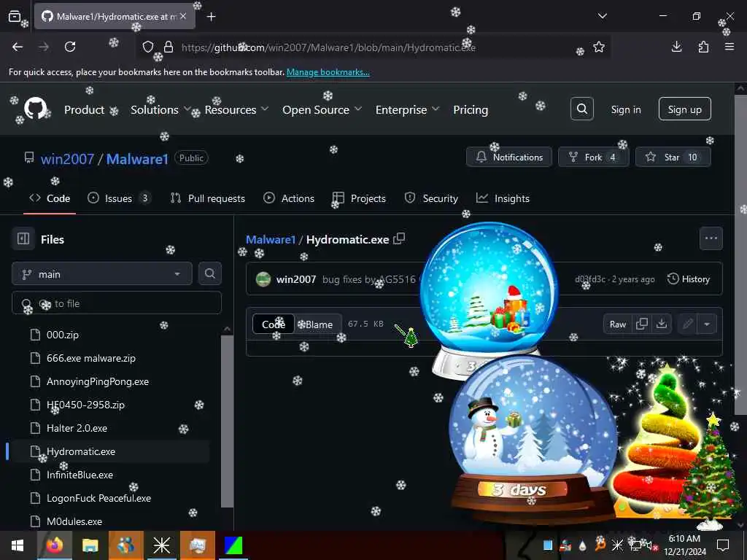View file History
This screenshot has width=747, height=560.
[689, 279]
